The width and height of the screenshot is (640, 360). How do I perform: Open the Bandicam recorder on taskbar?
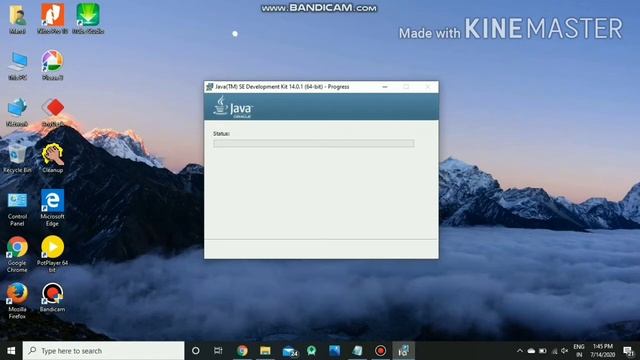tap(380, 351)
